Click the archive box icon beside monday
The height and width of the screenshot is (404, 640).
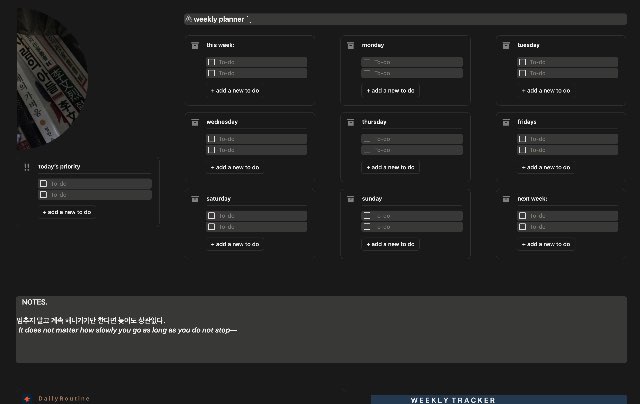[x=350, y=45]
